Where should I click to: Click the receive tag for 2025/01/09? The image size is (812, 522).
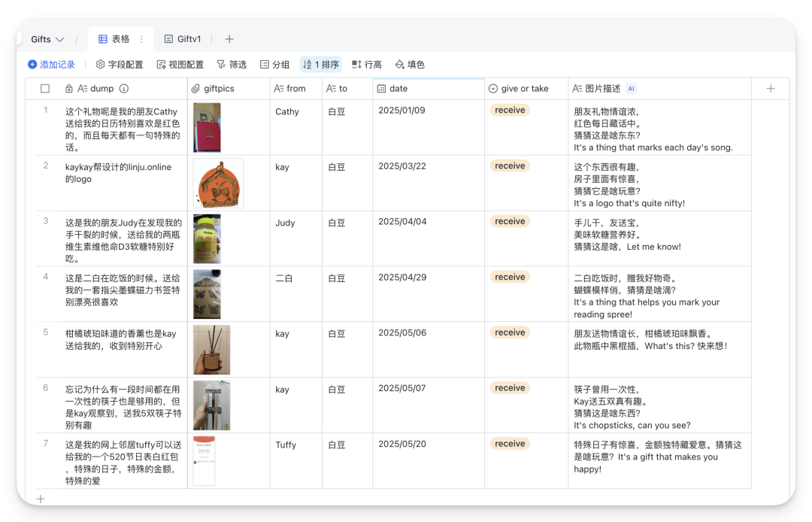(x=510, y=111)
